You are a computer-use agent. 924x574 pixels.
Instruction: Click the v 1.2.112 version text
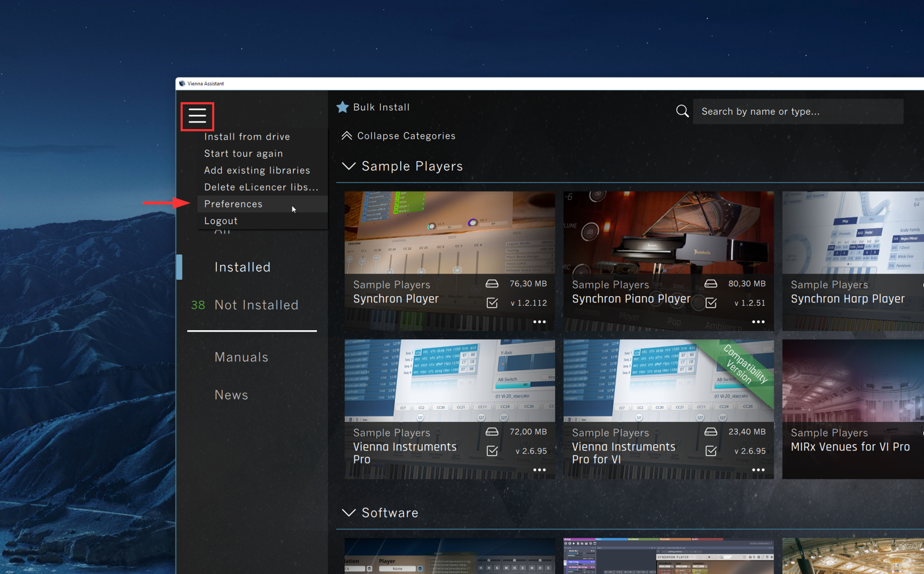coord(528,303)
